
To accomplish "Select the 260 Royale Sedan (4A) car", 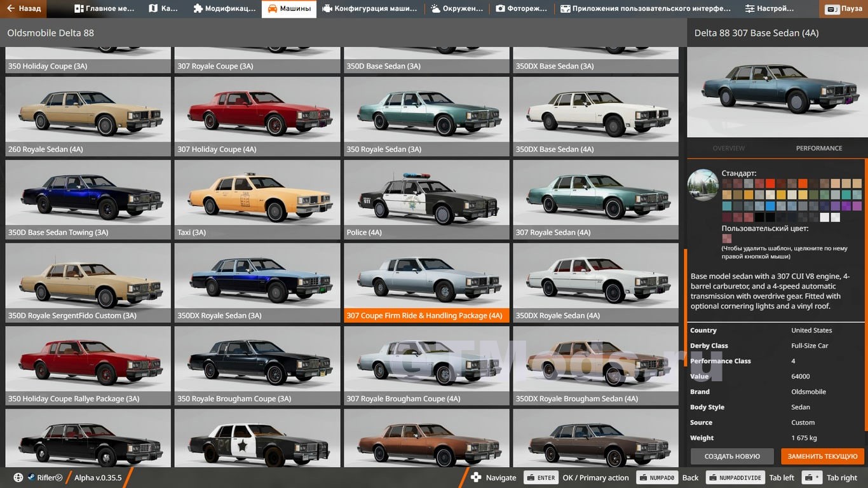I will click(x=88, y=116).
